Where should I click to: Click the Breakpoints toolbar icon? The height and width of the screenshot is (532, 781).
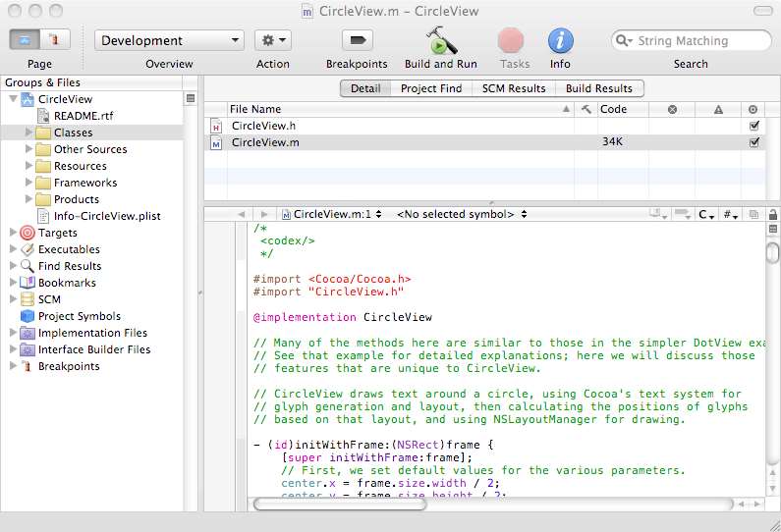357,40
